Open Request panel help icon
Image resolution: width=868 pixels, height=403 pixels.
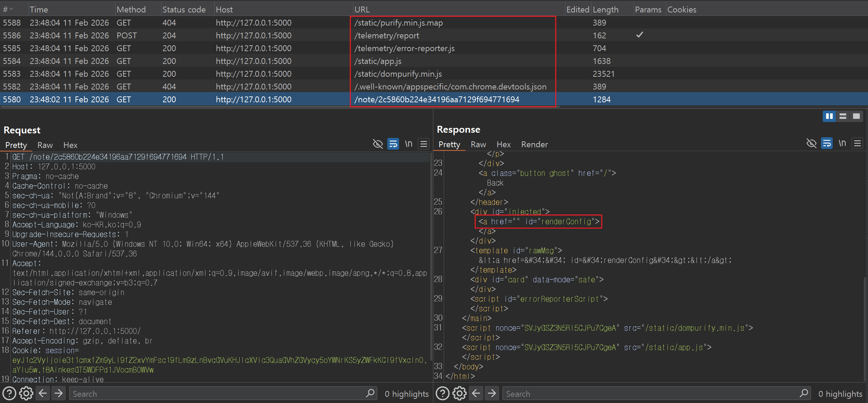[9, 393]
